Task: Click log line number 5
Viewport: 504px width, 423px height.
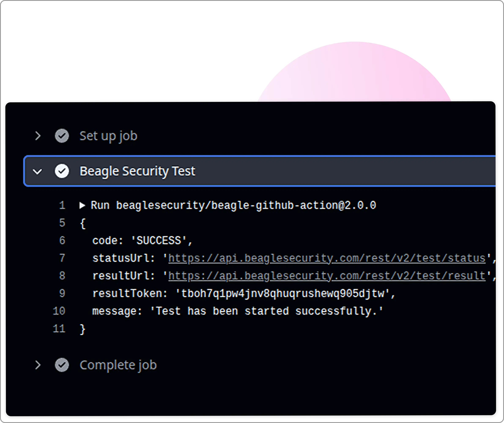Action: point(62,223)
